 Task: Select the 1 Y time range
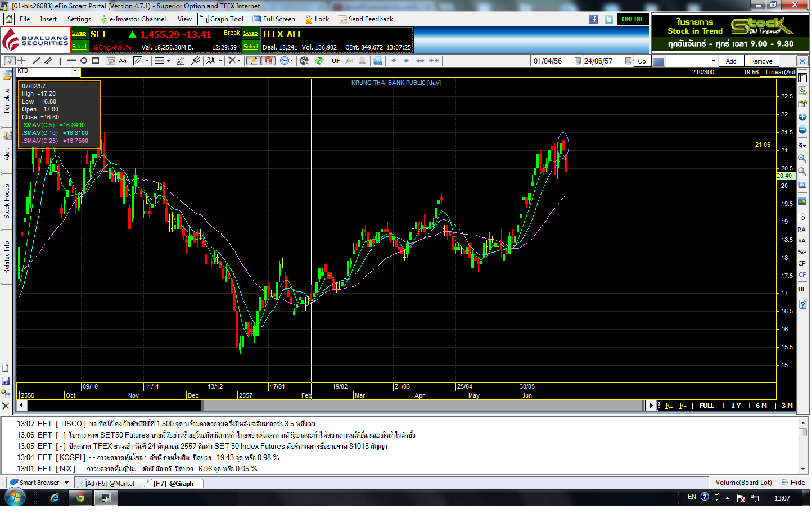point(737,407)
